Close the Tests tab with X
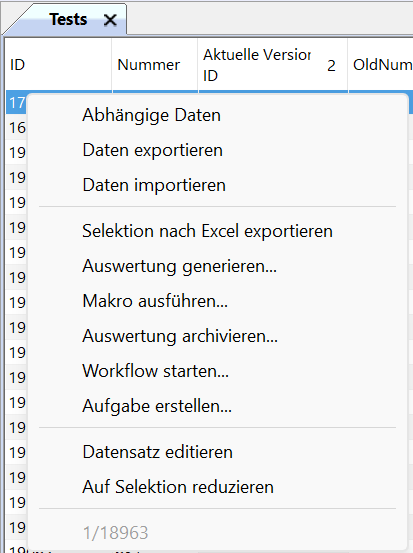The image size is (413, 553). point(110,20)
